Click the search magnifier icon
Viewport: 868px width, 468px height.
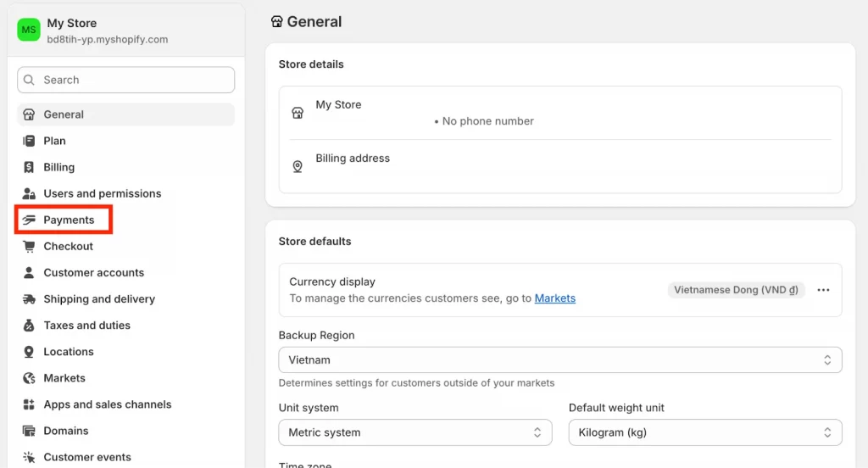30,80
